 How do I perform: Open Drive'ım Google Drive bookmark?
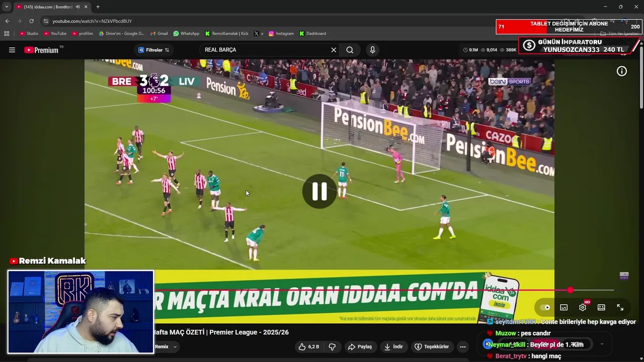coord(121,34)
